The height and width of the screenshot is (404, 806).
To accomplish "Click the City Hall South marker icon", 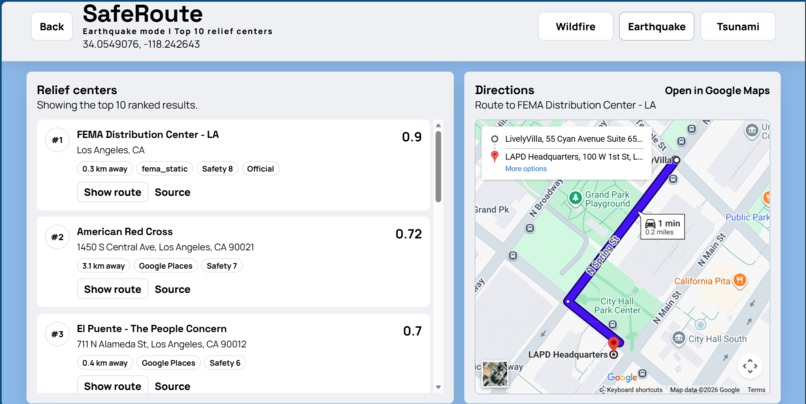I will point(679,338).
